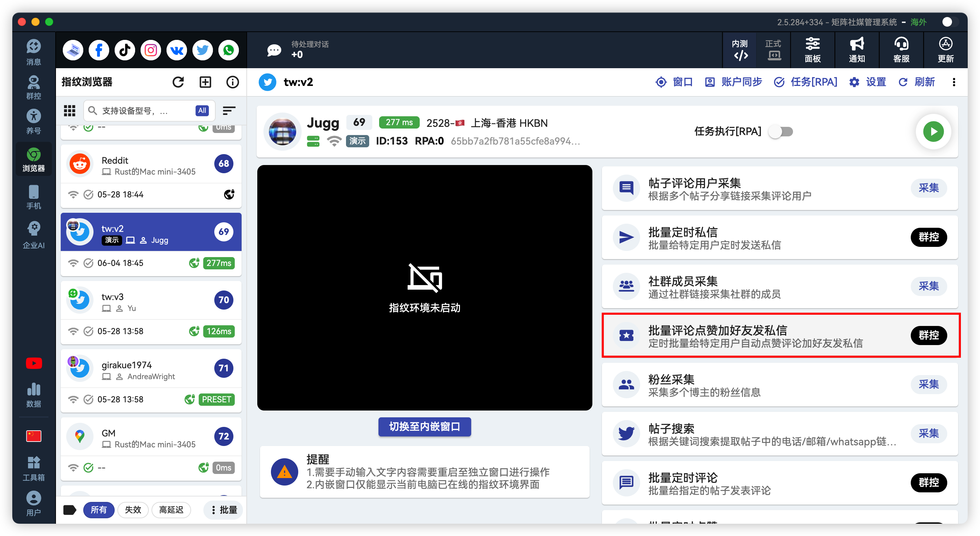Open the 企业AI sidebar item

click(x=33, y=235)
